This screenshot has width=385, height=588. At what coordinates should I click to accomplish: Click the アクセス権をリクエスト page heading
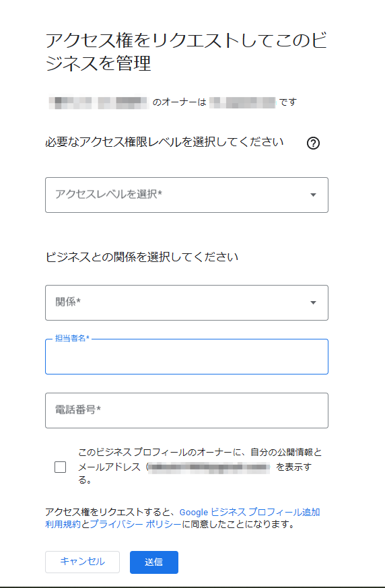click(x=186, y=51)
